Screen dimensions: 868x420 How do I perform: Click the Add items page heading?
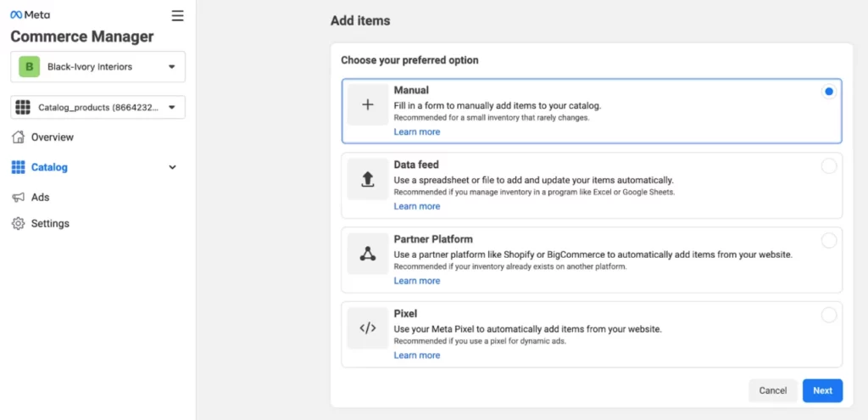(x=360, y=21)
